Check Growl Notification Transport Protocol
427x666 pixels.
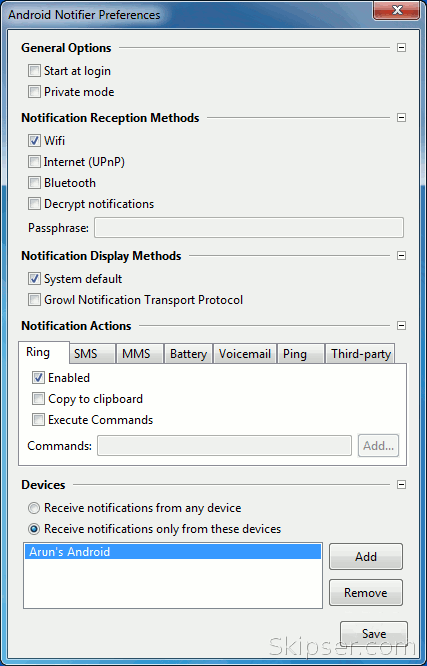tap(34, 300)
